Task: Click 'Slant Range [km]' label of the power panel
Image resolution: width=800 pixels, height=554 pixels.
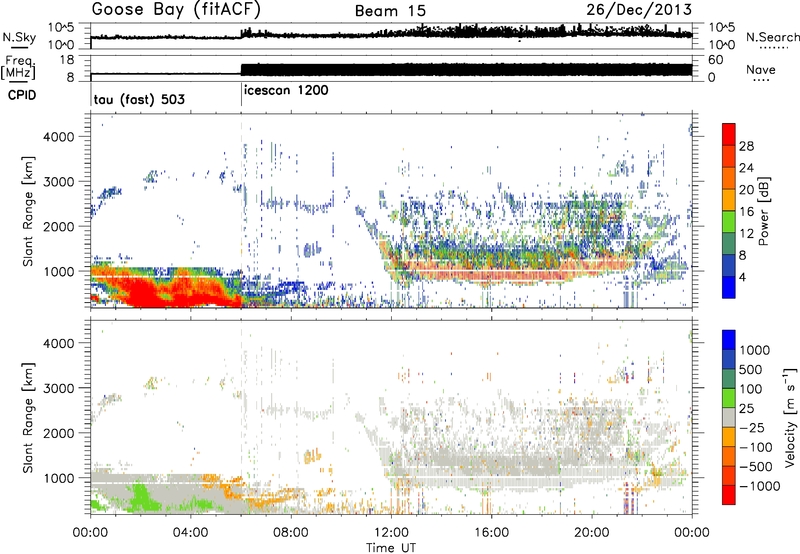Action: tap(29, 211)
